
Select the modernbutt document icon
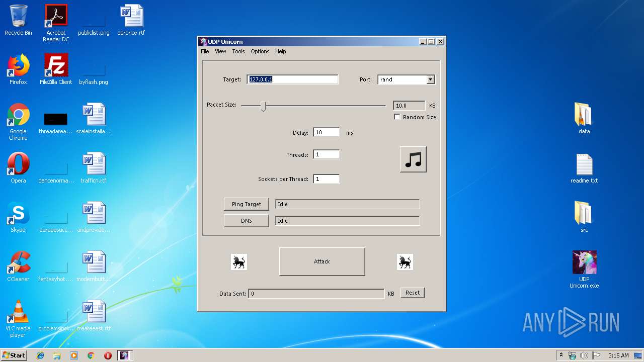pos(94,266)
